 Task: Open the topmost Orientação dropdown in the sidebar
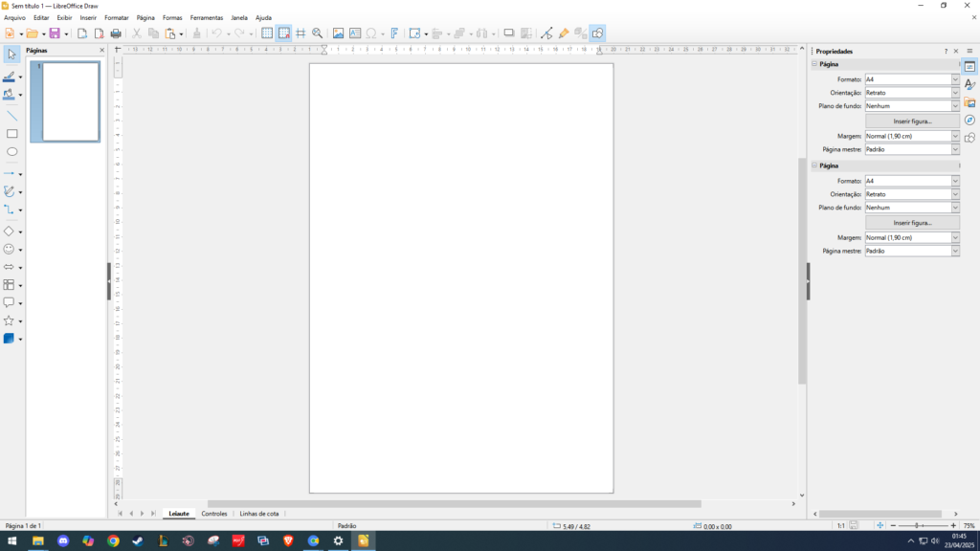955,93
